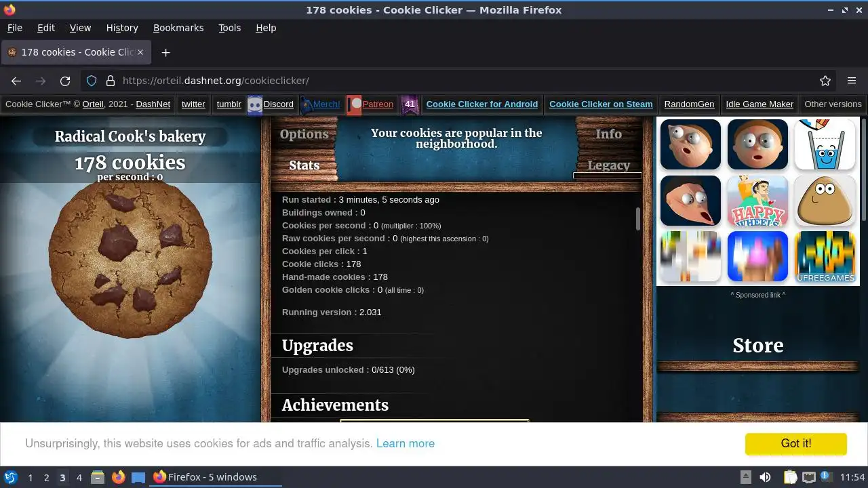Open the Pou brown blob ad thumbnail
The width and height of the screenshot is (868, 488).
tap(825, 201)
